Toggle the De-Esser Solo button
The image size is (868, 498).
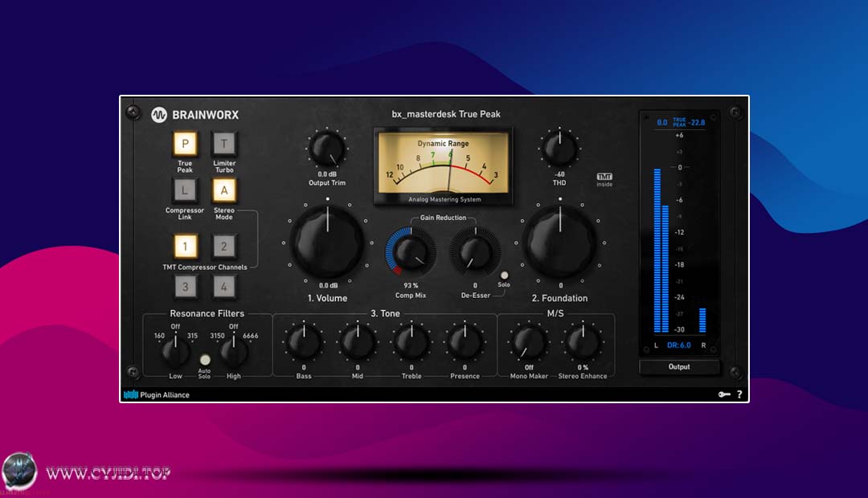[504, 275]
